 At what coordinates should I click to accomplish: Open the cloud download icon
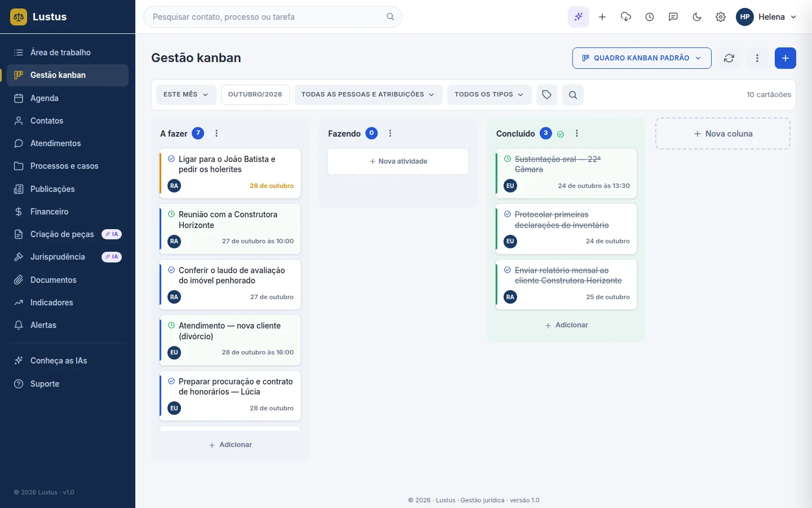point(626,17)
